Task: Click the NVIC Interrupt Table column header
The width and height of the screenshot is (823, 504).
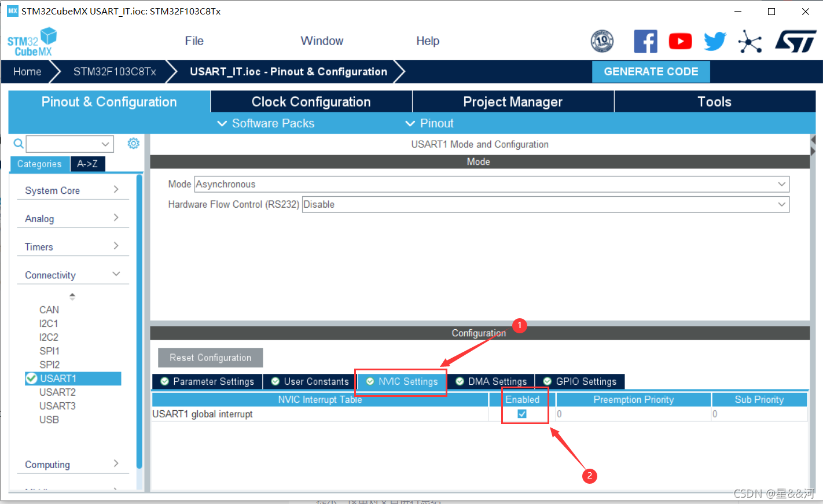Action: click(320, 399)
